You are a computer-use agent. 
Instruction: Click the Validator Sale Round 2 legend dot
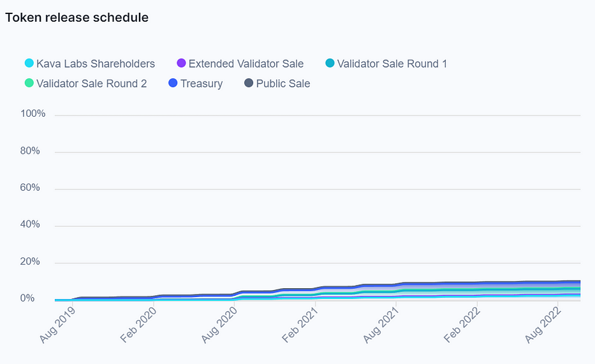coord(29,83)
